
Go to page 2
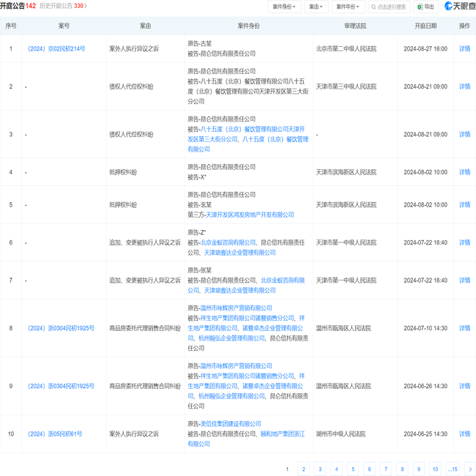(x=304, y=469)
